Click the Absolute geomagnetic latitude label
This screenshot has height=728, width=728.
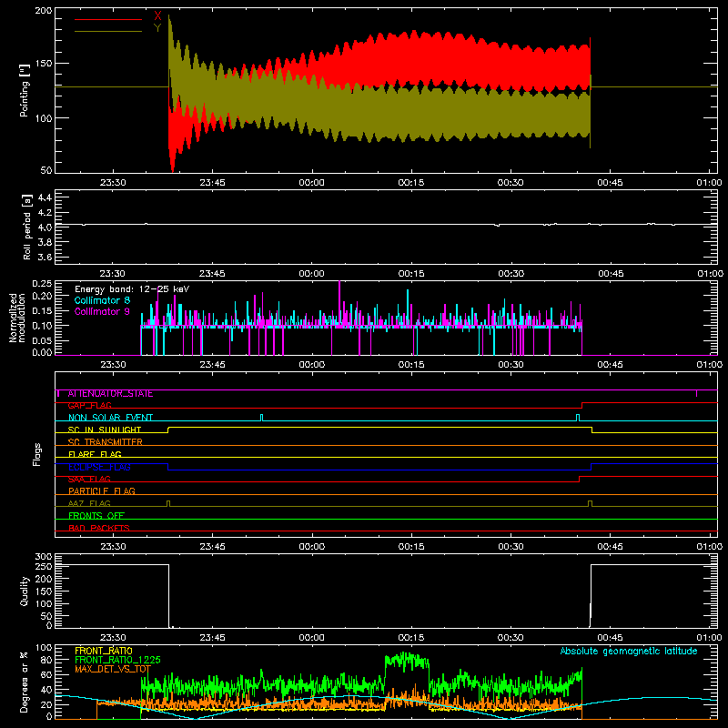coord(629,651)
